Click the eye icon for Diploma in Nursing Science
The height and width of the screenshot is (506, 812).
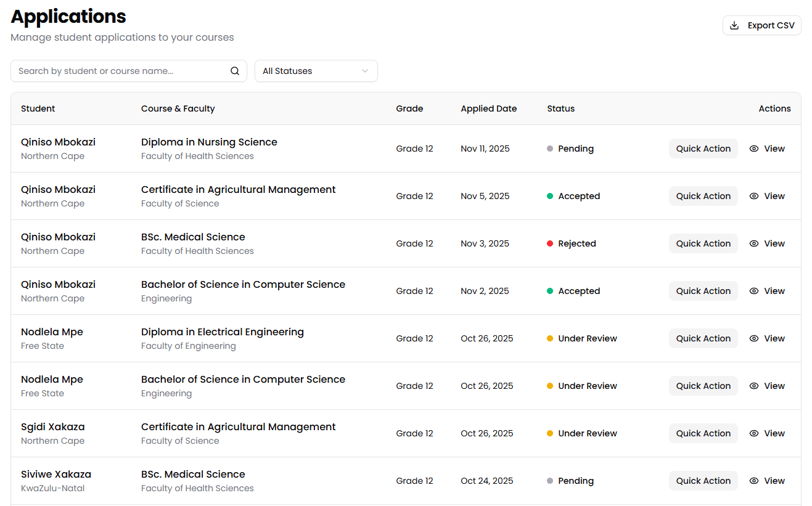pyautogui.click(x=753, y=149)
